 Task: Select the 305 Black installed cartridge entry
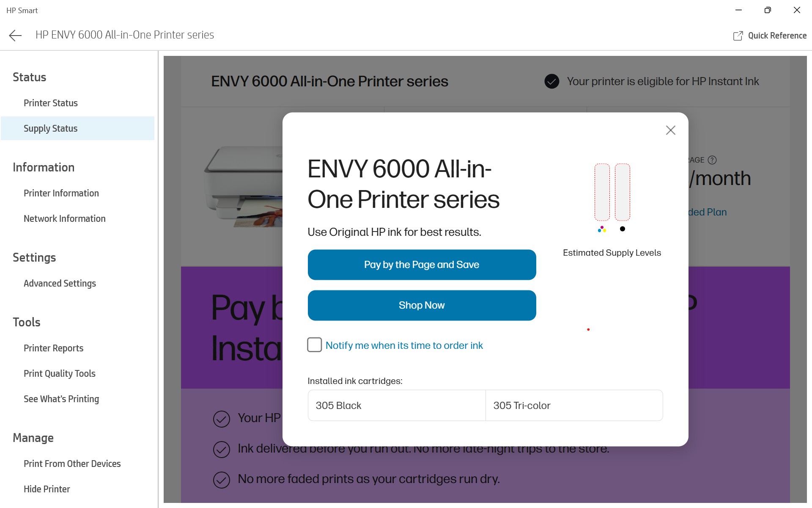click(396, 405)
